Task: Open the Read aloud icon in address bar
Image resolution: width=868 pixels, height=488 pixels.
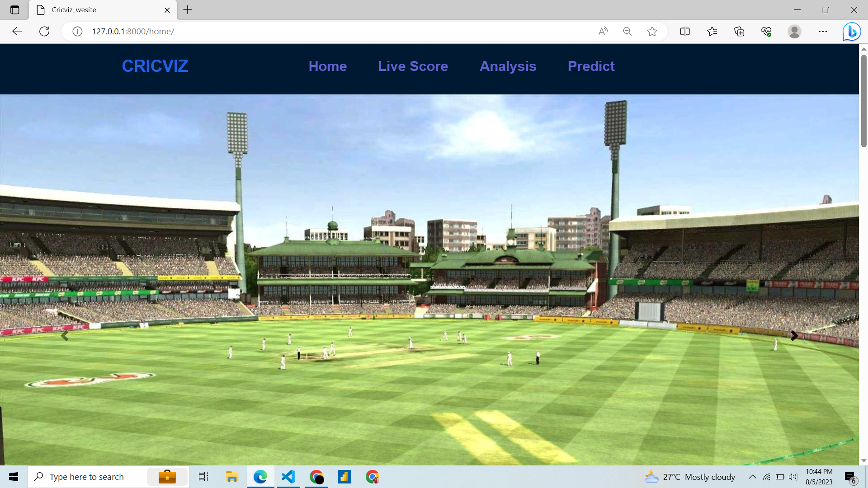Action: (603, 31)
